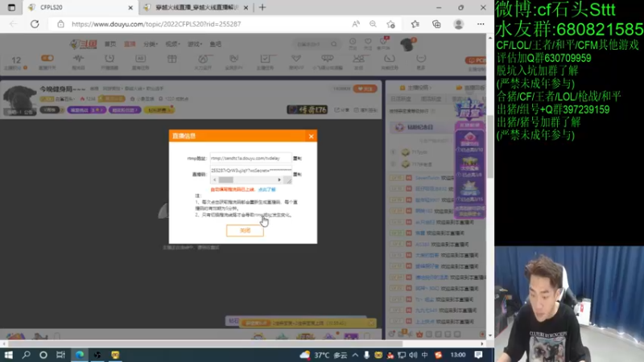Open Task View on the taskbar
Viewport: 644px width, 362px height.
pyautogui.click(x=60, y=355)
